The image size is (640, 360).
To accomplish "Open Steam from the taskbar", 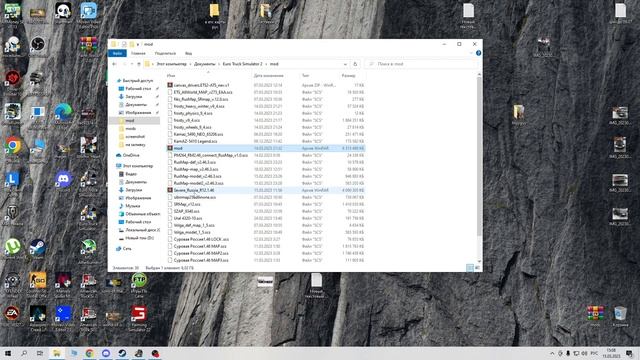I will (122, 353).
